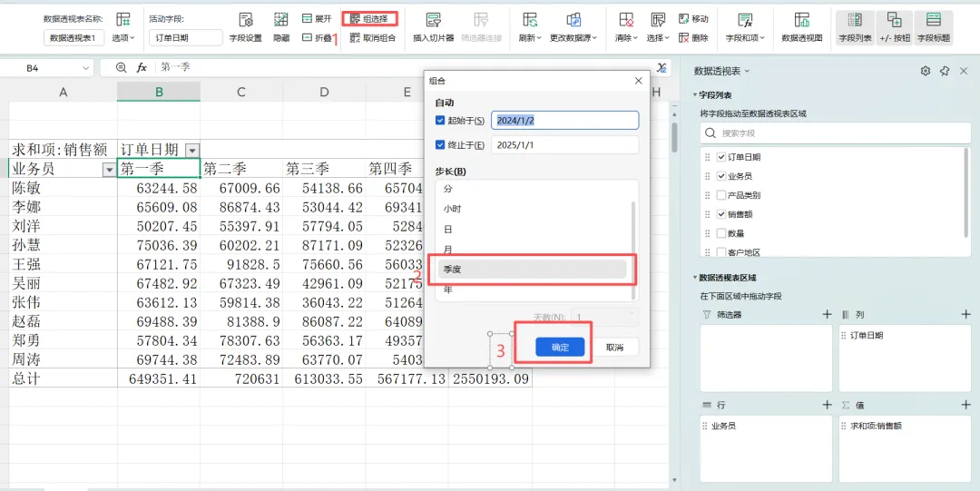Click 取消 in group dialog
This screenshot has height=491, width=980.
pos(615,347)
